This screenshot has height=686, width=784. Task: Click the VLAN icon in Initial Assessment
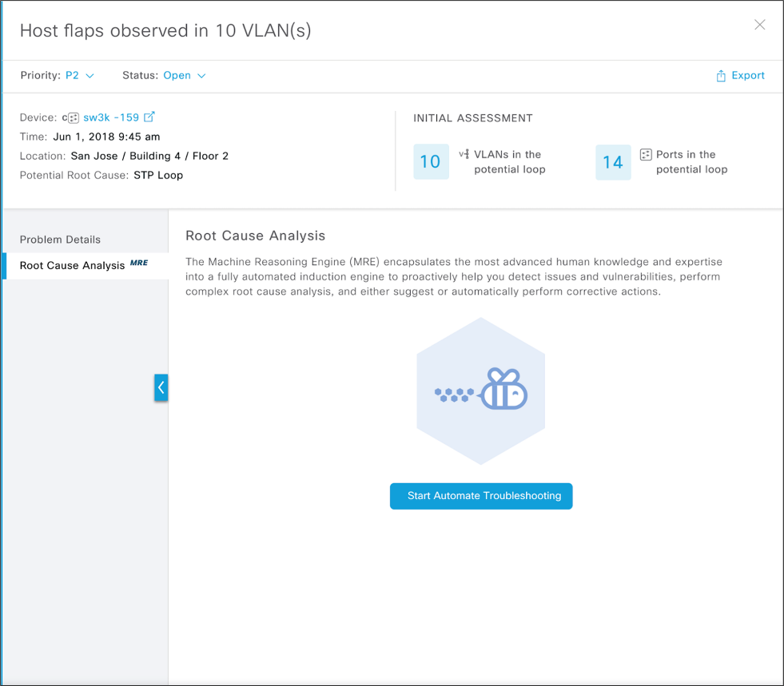(464, 154)
